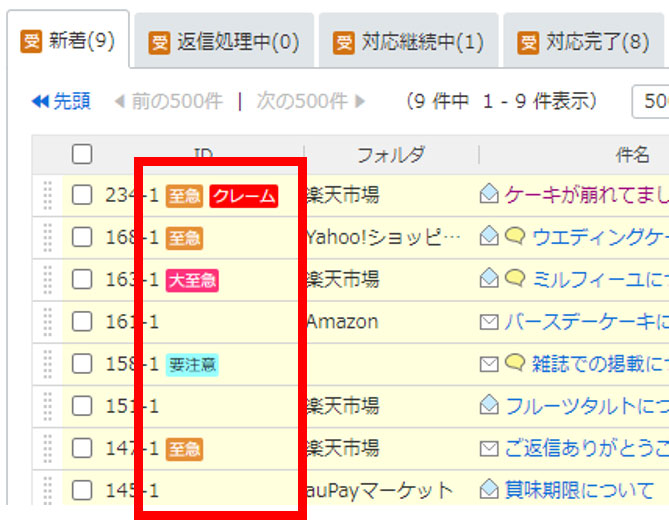Open the 対応完了(8) tab

point(584,42)
